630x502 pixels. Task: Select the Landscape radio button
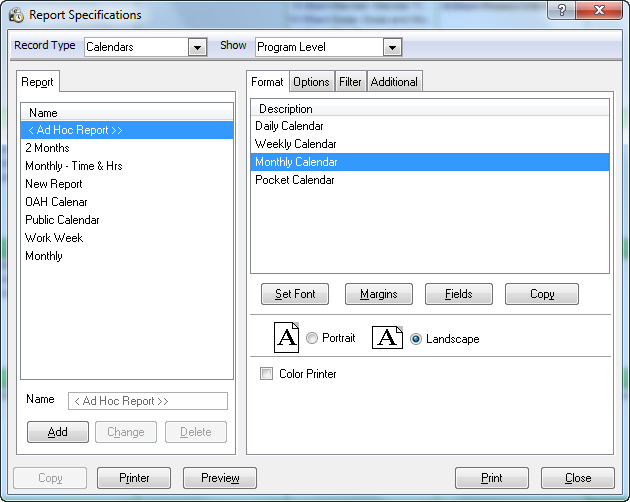click(x=416, y=339)
